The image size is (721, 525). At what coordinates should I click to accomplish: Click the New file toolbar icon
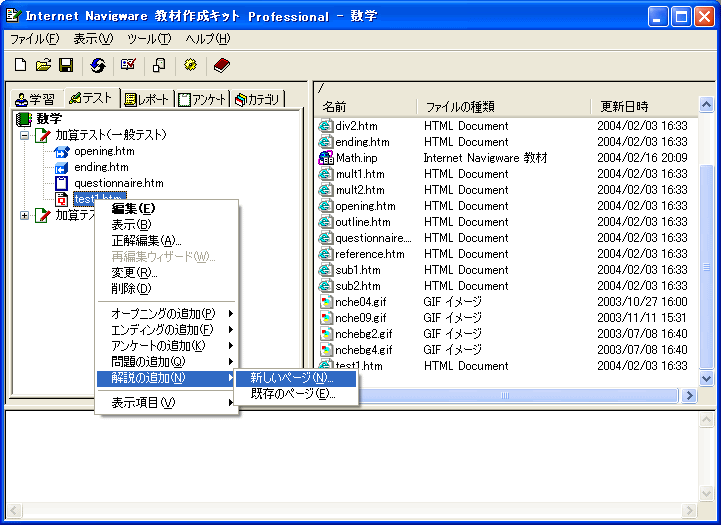[20, 65]
